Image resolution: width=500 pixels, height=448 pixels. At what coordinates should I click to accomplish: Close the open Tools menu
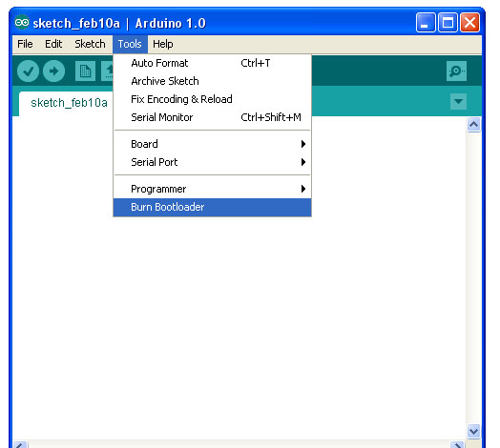(130, 44)
